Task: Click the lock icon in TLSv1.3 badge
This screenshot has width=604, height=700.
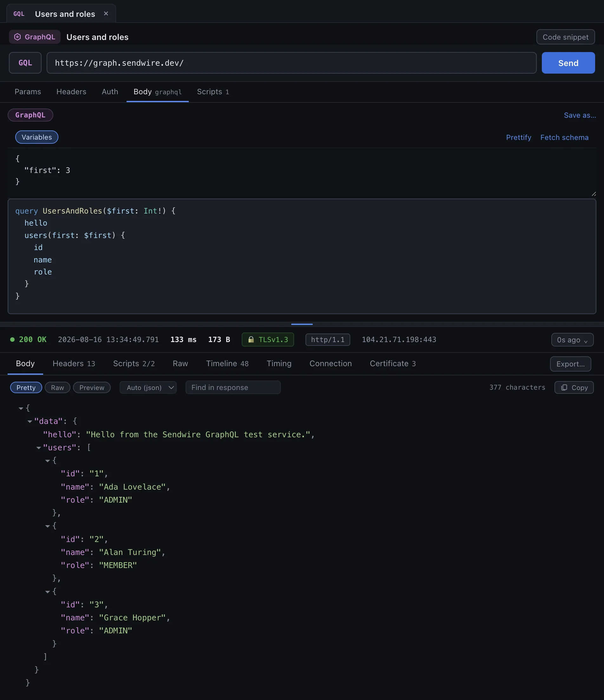Action: 251,340
